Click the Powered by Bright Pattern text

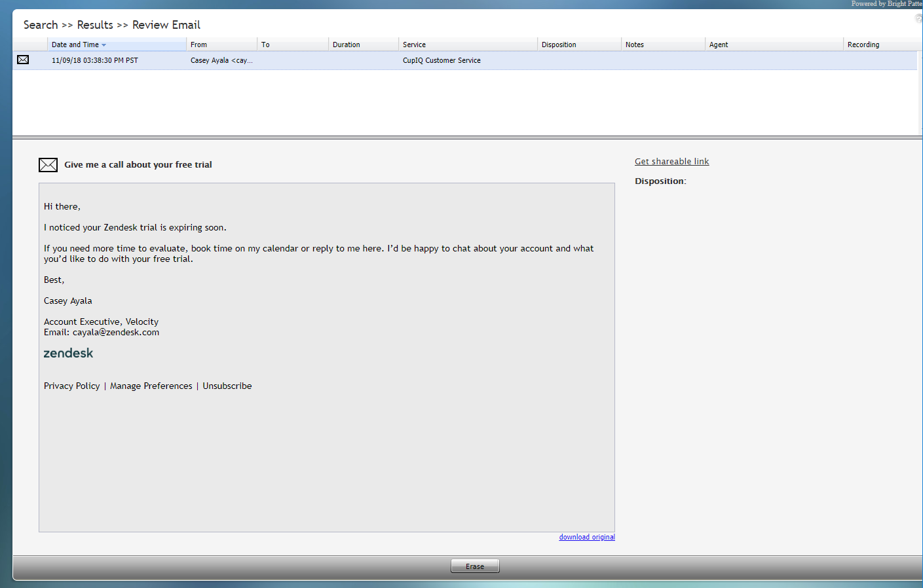[x=887, y=4]
